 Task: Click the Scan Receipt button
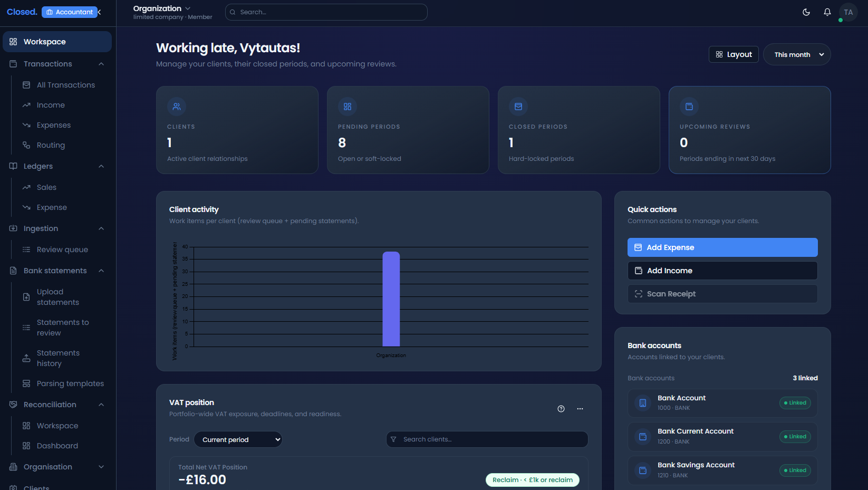pyautogui.click(x=722, y=294)
